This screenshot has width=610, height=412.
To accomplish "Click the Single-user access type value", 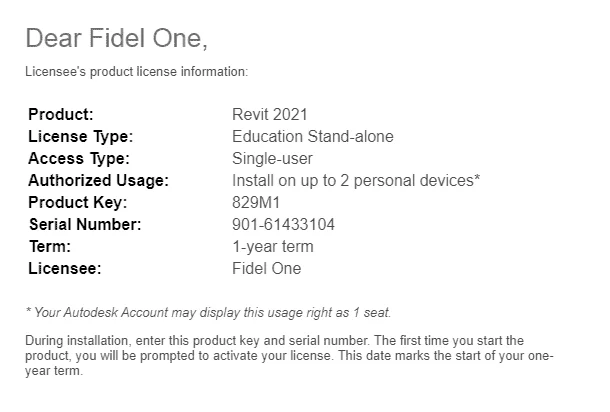I will point(272,159).
